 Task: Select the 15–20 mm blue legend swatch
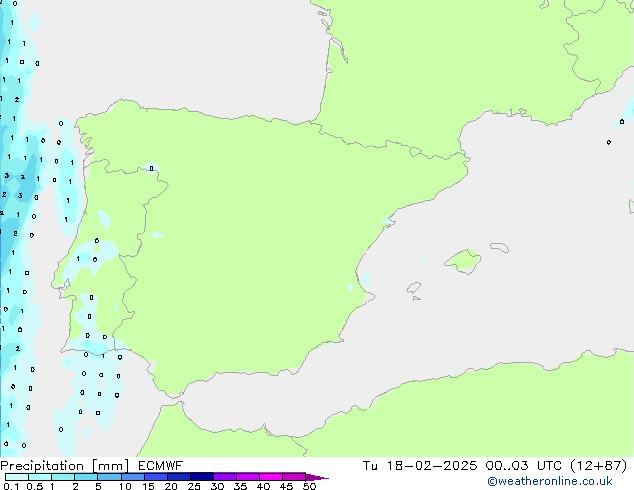point(155,477)
